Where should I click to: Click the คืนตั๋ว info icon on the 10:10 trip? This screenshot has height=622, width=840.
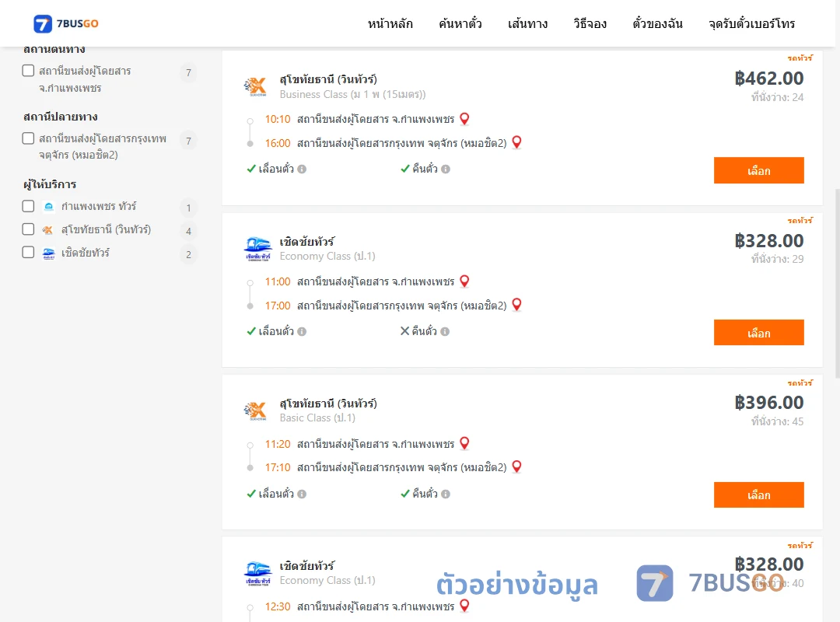(445, 169)
